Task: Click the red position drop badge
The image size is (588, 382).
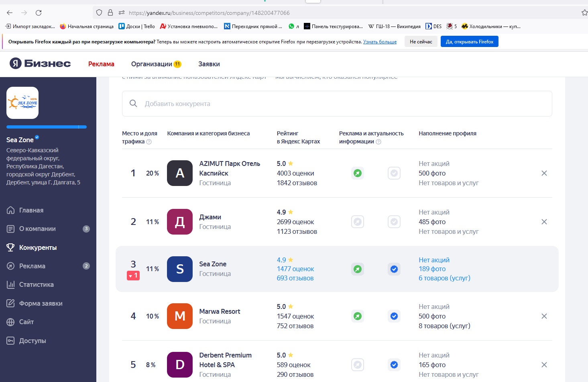Action: click(133, 276)
